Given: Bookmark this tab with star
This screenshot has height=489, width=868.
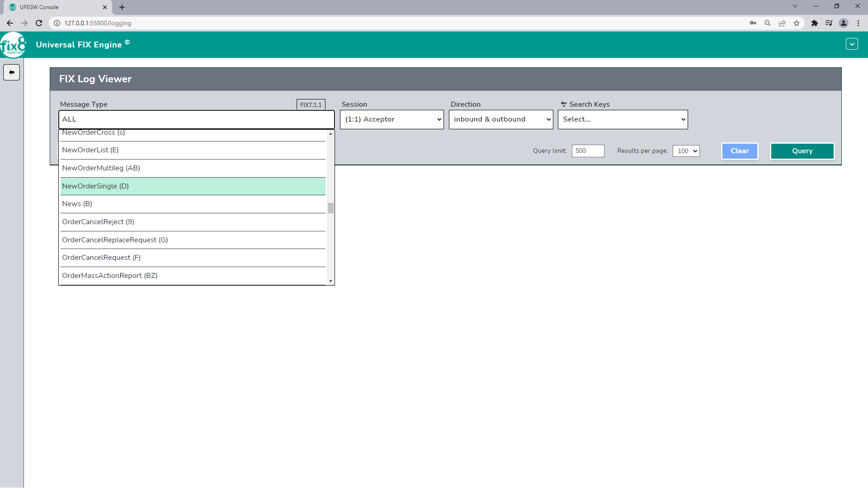Looking at the screenshot, I should (x=797, y=23).
